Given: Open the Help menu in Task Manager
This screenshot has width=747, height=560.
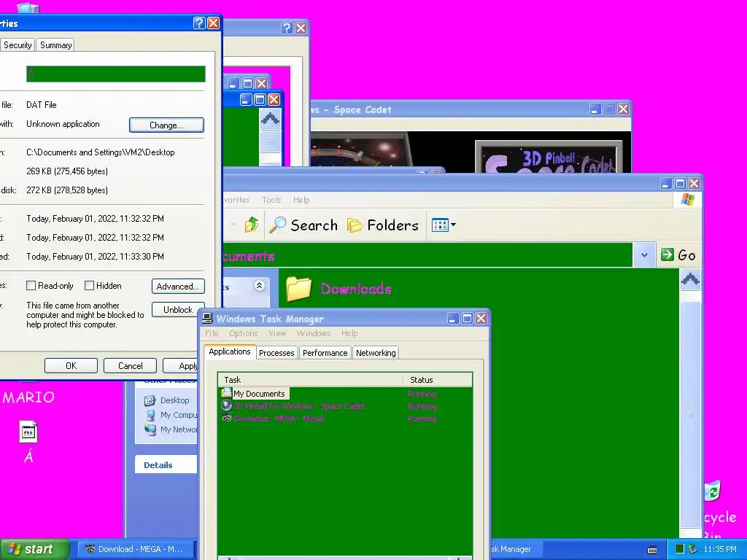Looking at the screenshot, I should point(349,333).
